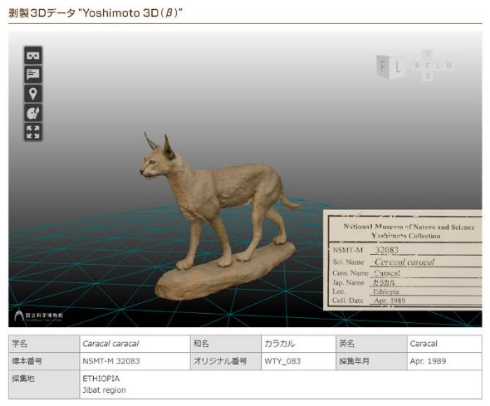Image resolution: width=490 pixels, height=406 pixels.
Task: Open the annotations comment icon
Action: 33,74
